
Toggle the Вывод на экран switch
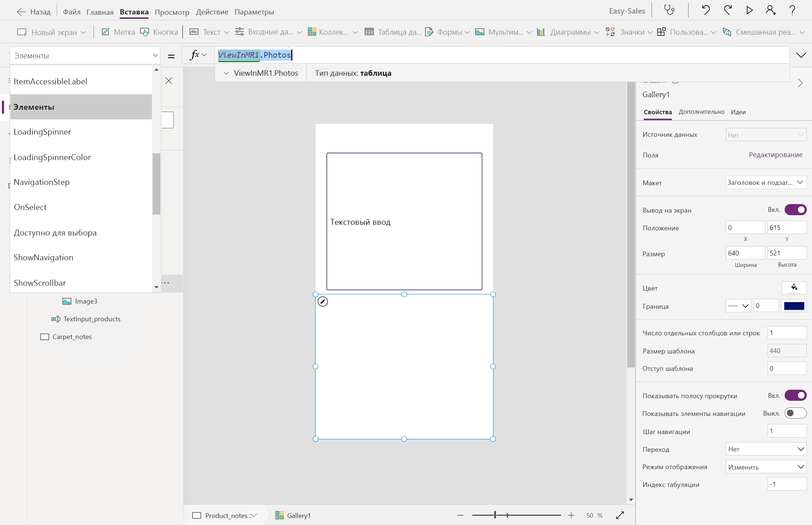[795, 210]
